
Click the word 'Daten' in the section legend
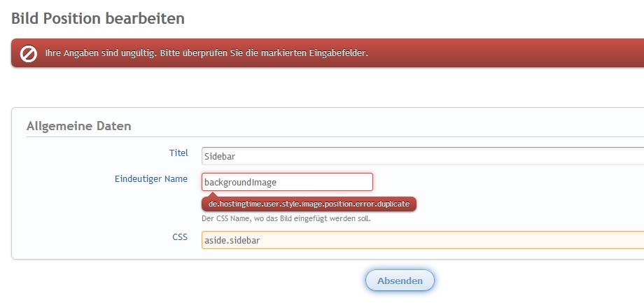114,127
